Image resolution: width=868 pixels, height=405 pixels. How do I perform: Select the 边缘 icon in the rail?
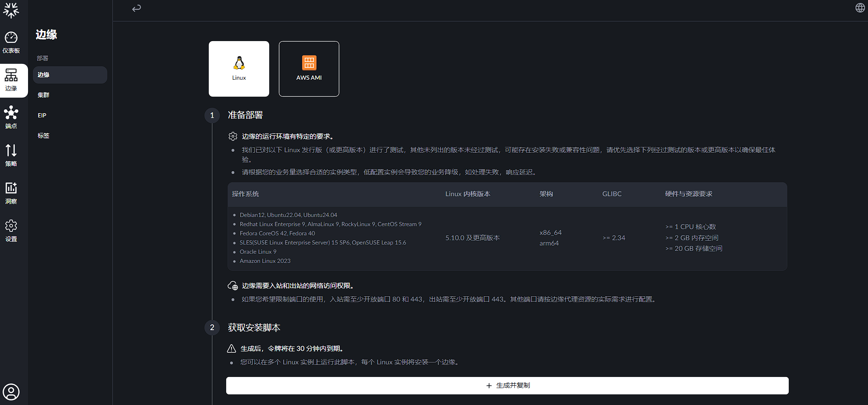[11, 80]
